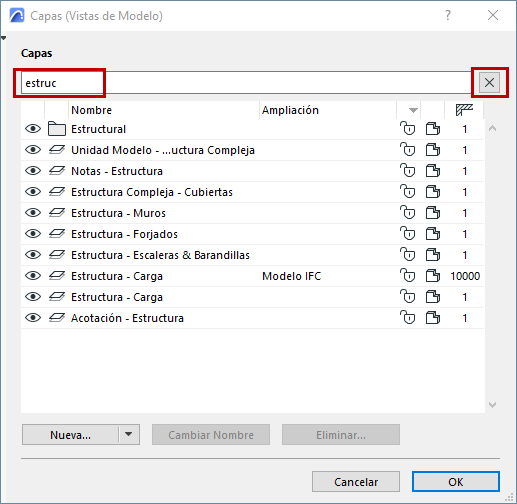Click the Cambiar Nombre button
The width and height of the screenshot is (517, 504).
point(211,435)
